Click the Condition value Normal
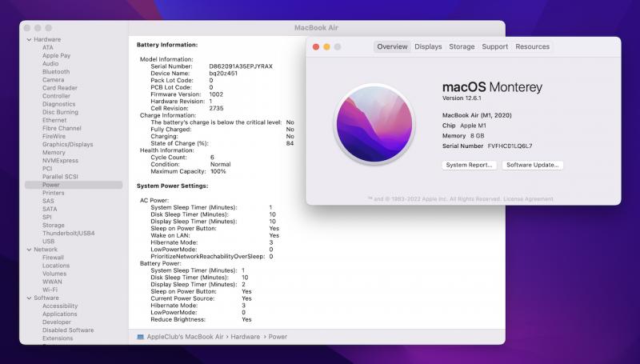 [x=221, y=165]
